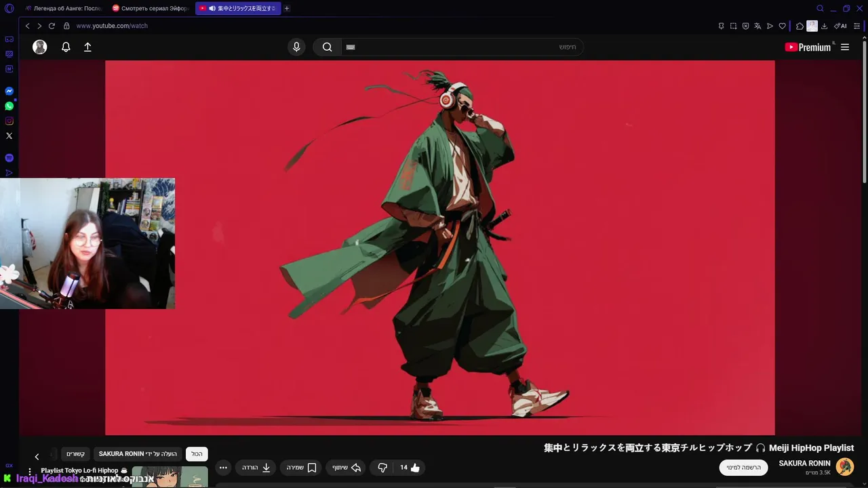Like the video with thumbs up

[x=410, y=468]
